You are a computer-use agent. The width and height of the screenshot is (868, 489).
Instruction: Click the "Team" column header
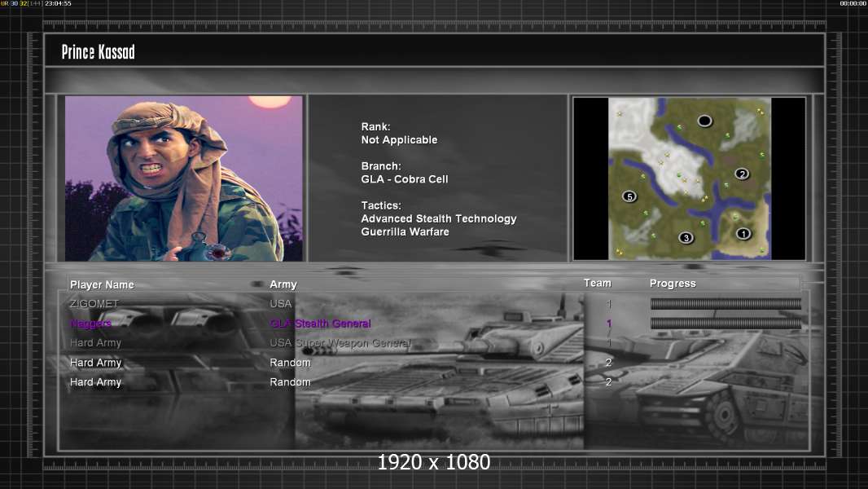tap(598, 283)
